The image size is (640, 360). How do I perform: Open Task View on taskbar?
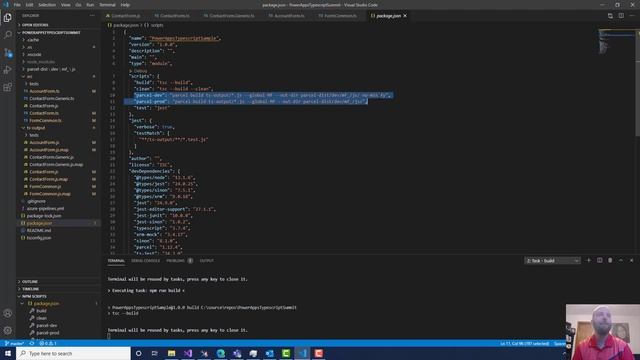tap(155, 353)
